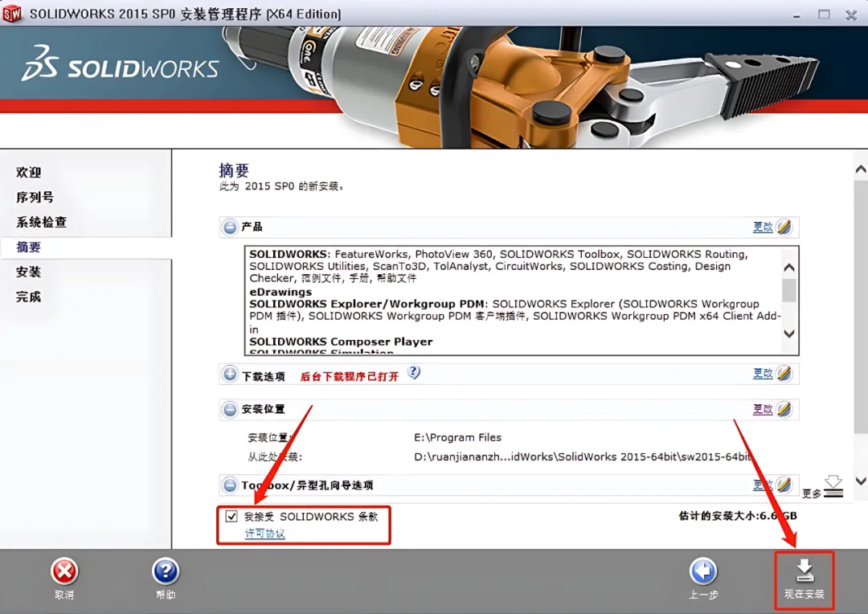Maximize the installer window
Screen dimensions: 868x614
(x=825, y=14)
